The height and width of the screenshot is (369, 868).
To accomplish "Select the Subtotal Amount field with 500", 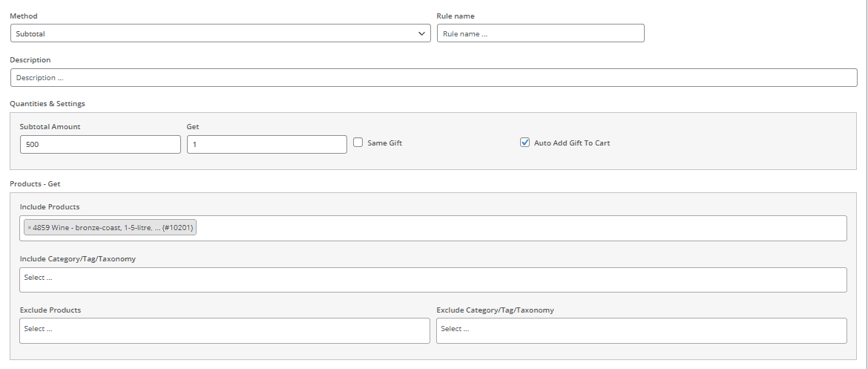I will (100, 144).
